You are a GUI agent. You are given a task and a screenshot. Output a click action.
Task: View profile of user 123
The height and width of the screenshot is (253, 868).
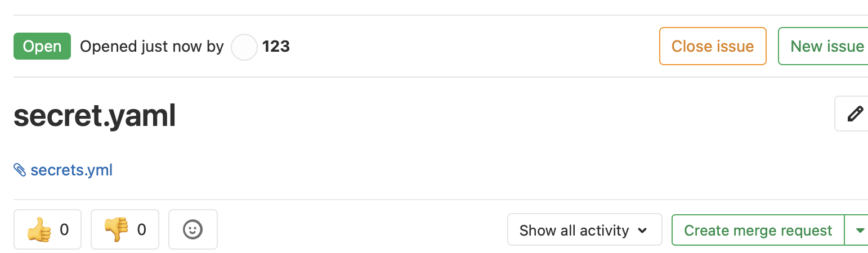[276, 46]
